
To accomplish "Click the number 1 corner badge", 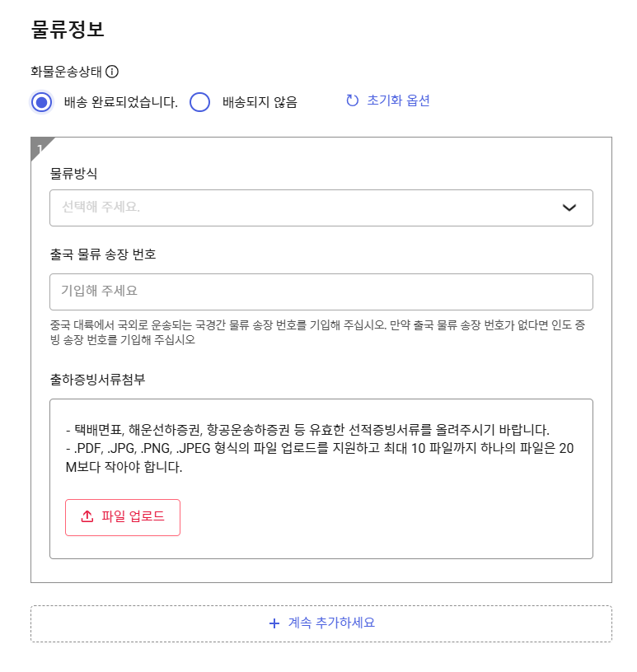I will coord(40,148).
